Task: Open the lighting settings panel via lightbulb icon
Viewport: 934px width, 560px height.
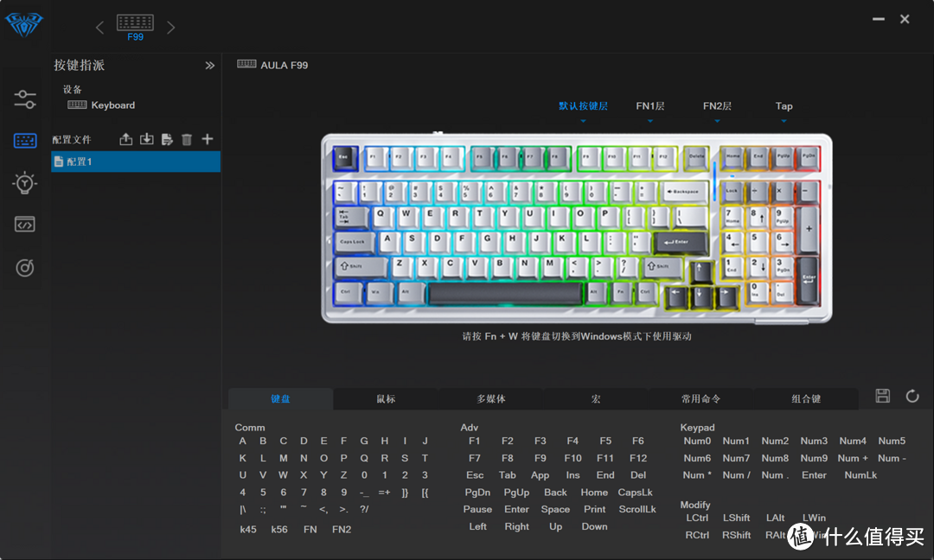Action: [x=24, y=182]
